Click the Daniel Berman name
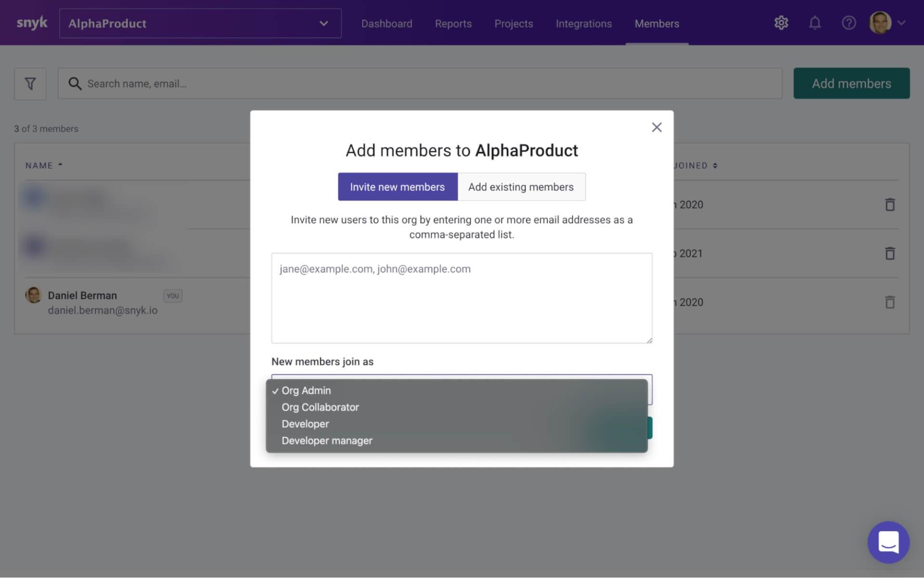This screenshot has width=924, height=578. pyautogui.click(x=82, y=295)
